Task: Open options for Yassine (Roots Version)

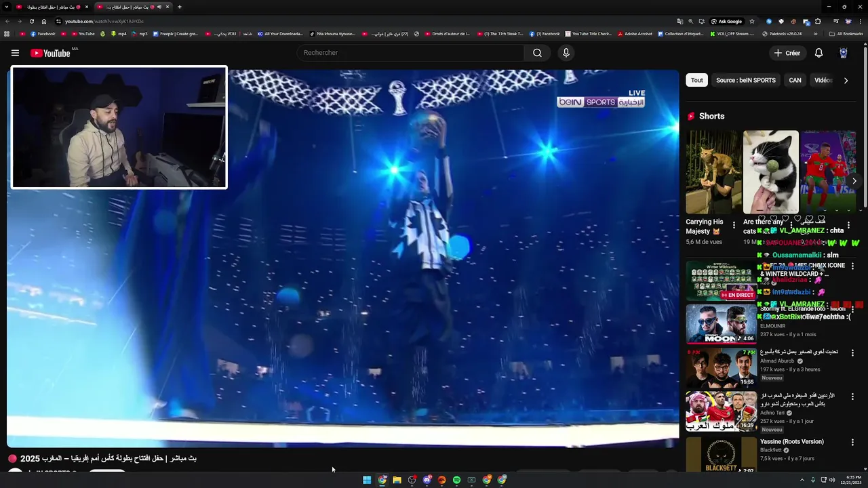Action: (x=853, y=443)
